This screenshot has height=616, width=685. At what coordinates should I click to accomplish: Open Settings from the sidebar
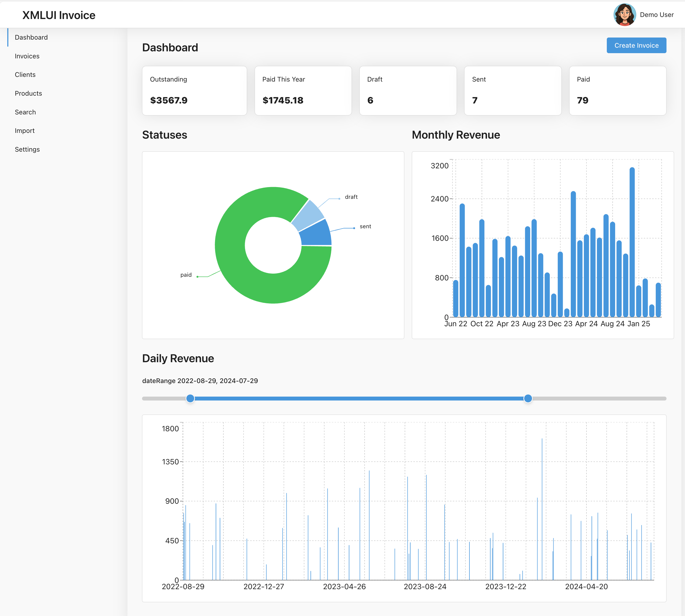27,149
